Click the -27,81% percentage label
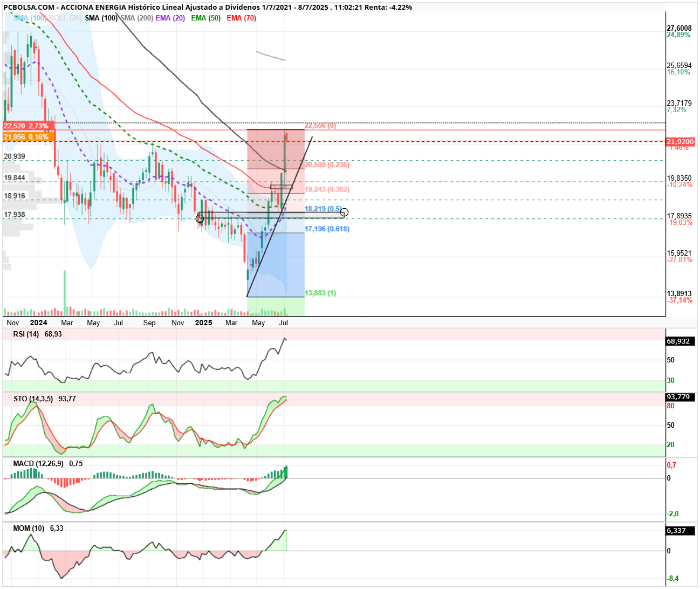The image size is (700, 589). click(x=680, y=259)
